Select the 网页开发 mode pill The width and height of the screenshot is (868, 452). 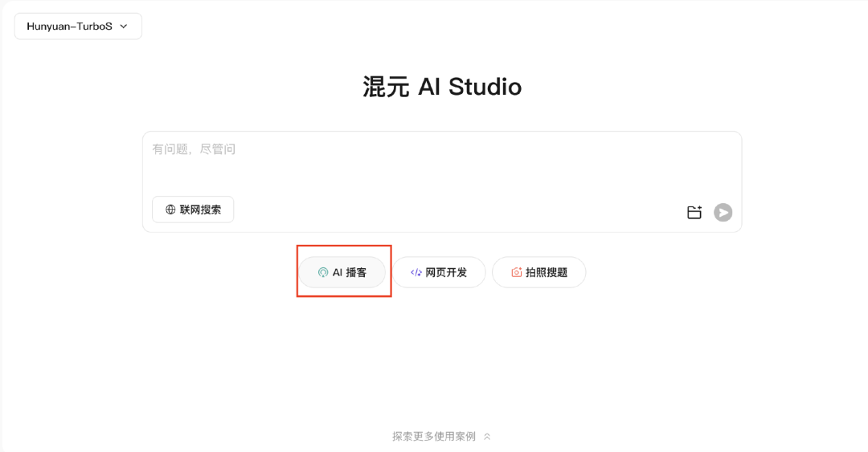tap(439, 272)
